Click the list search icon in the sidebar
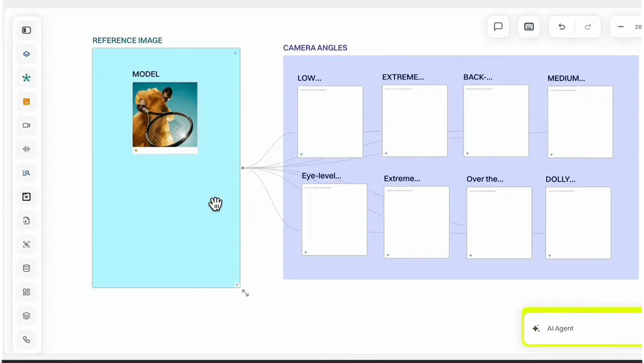Viewport: 644px width, 363px height. (x=26, y=173)
